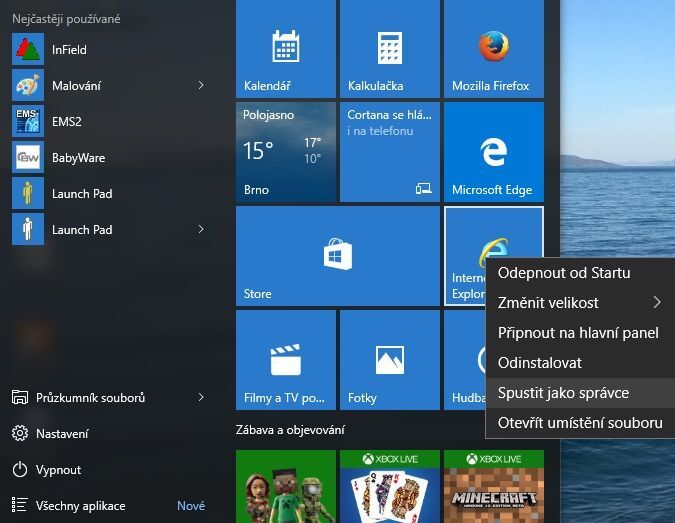Click the Vypnout power button

tap(58, 469)
